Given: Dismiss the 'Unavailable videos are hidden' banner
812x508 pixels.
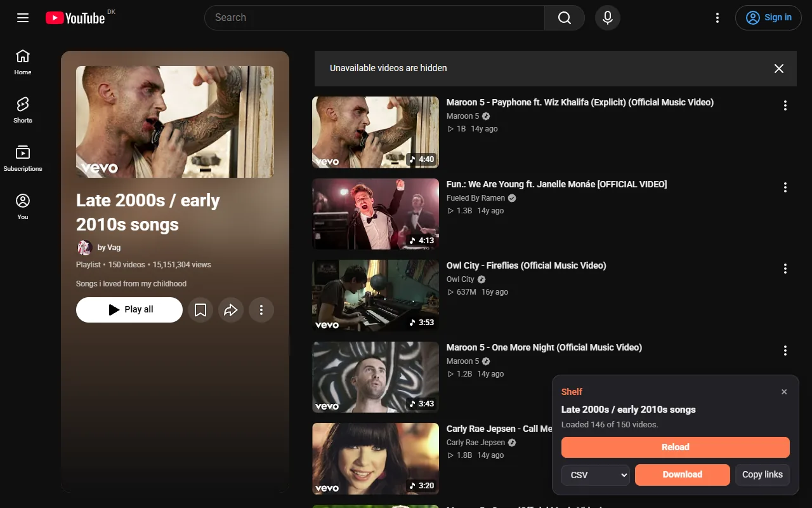Looking at the screenshot, I should tap(779, 69).
